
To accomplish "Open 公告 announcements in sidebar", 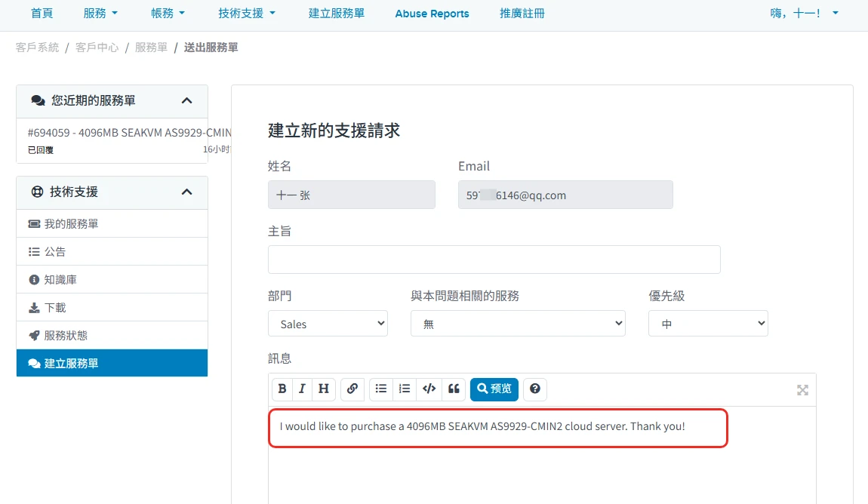I will [112, 252].
